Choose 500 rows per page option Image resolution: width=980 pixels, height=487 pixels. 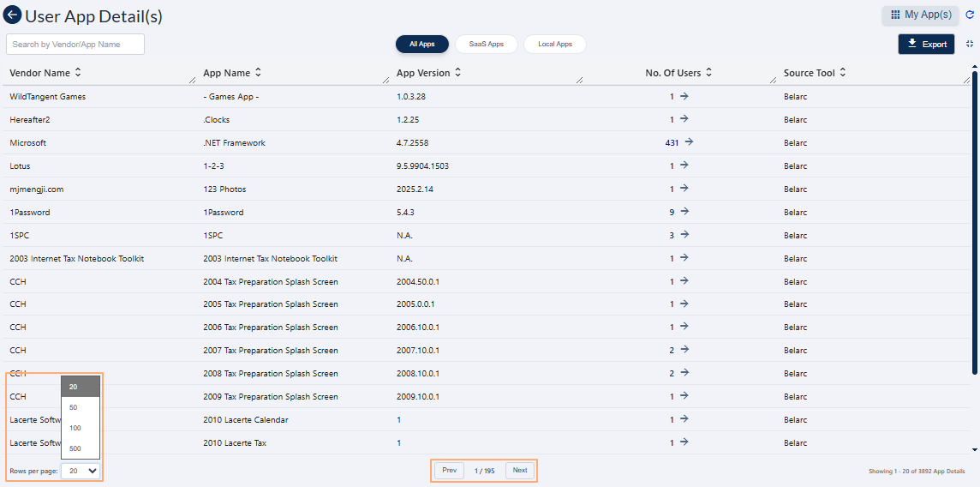coord(80,448)
